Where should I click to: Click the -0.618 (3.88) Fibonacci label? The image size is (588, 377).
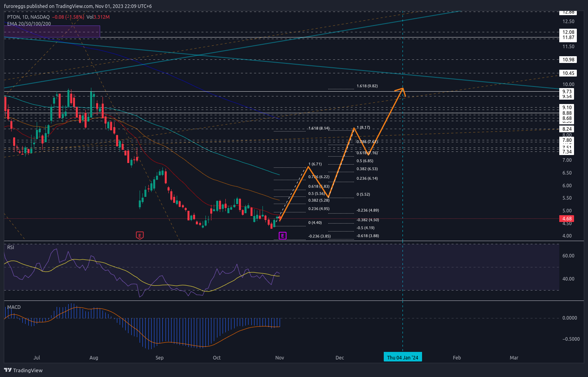coord(368,236)
